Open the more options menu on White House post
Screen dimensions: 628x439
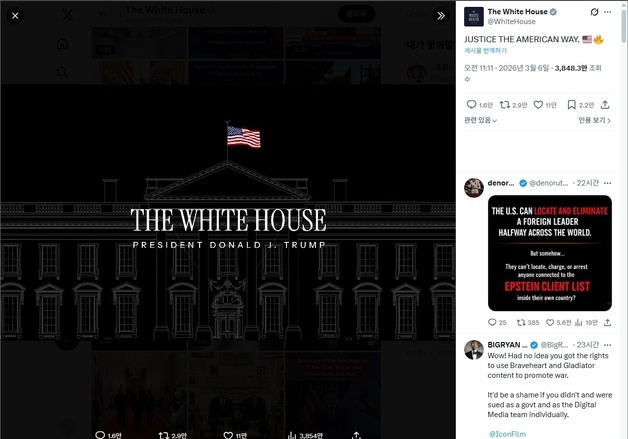[x=608, y=12]
